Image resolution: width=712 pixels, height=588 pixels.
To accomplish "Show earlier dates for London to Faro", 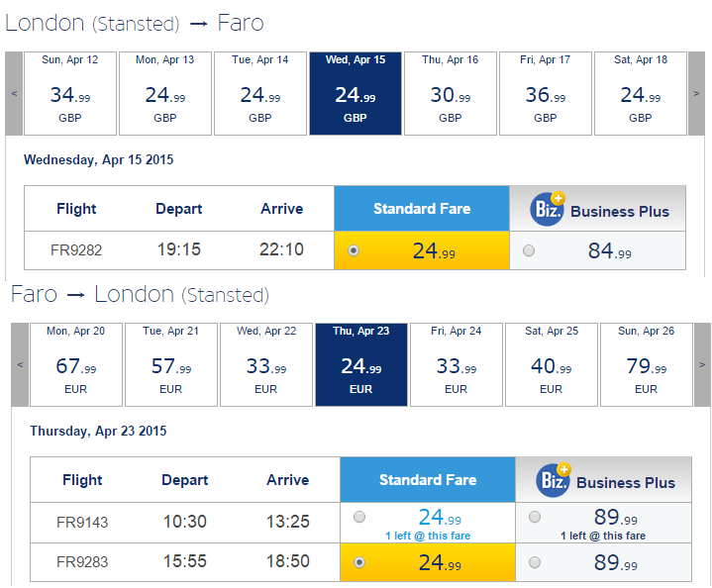I will pyautogui.click(x=14, y=93).
